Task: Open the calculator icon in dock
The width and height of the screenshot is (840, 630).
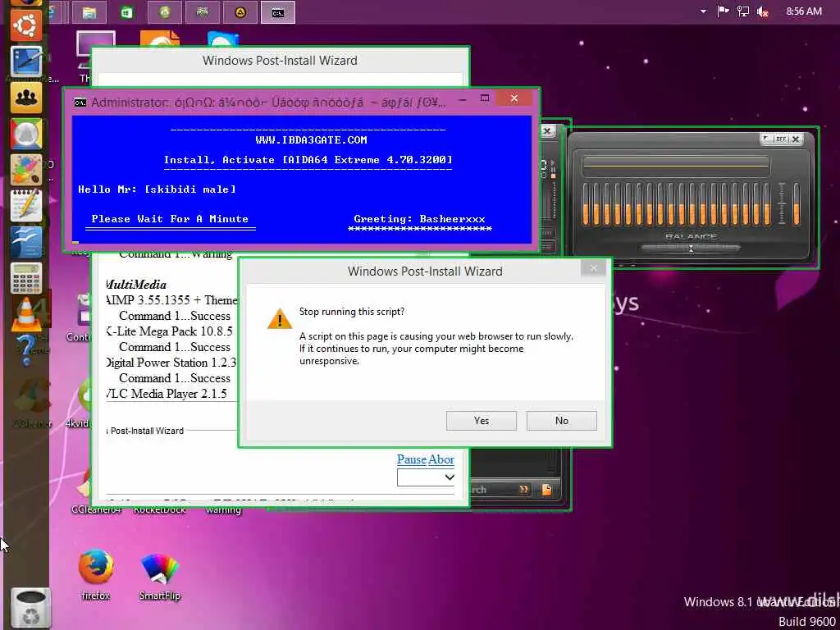Action: point(26,278)
